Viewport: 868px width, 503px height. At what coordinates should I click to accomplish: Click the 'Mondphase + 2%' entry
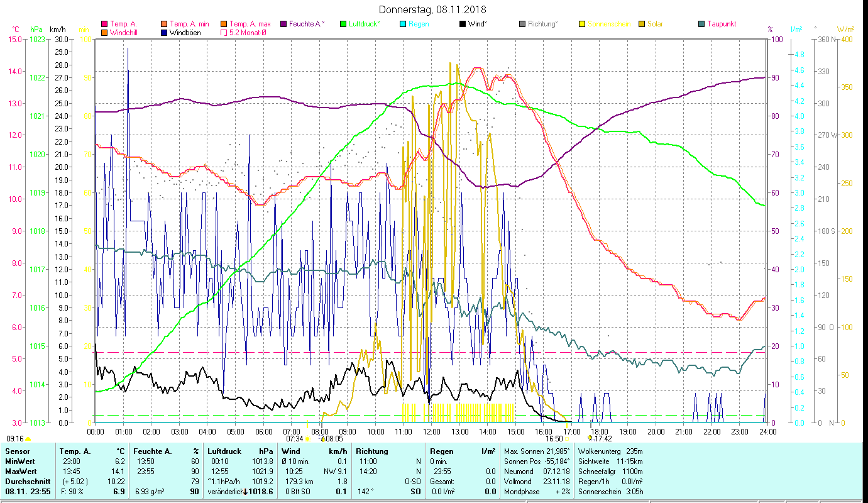point(537,491)
